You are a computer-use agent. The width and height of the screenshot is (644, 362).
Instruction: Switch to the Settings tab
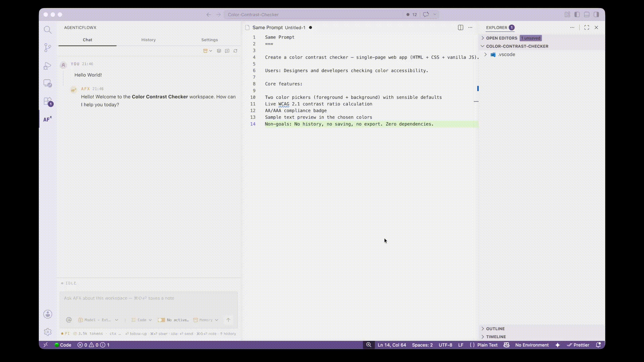(210, 40)
